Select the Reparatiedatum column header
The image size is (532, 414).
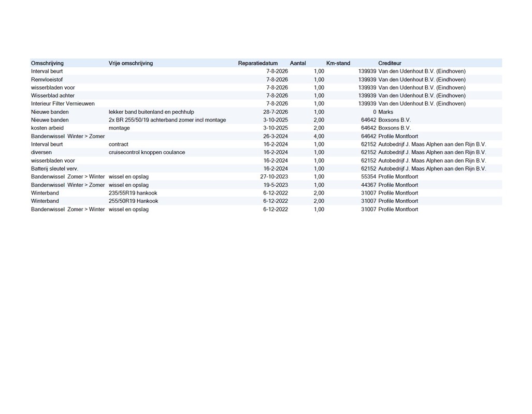[x=258, y=63]
